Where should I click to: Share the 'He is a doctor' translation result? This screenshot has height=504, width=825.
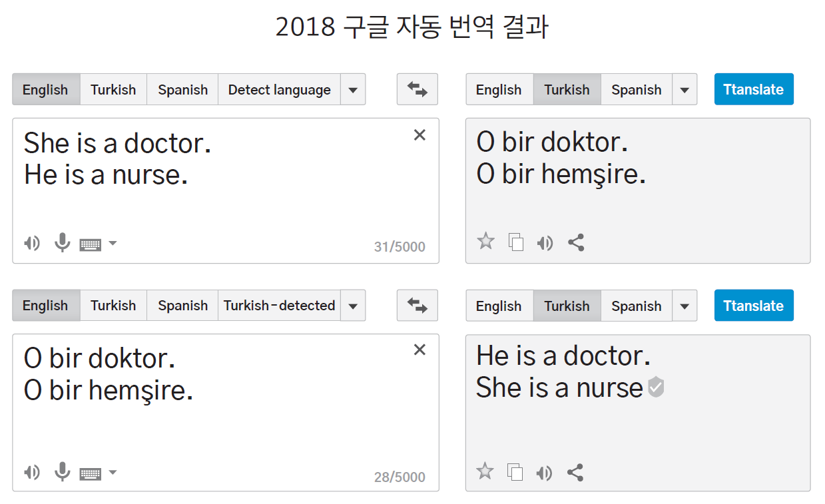[x=575, y=473]
